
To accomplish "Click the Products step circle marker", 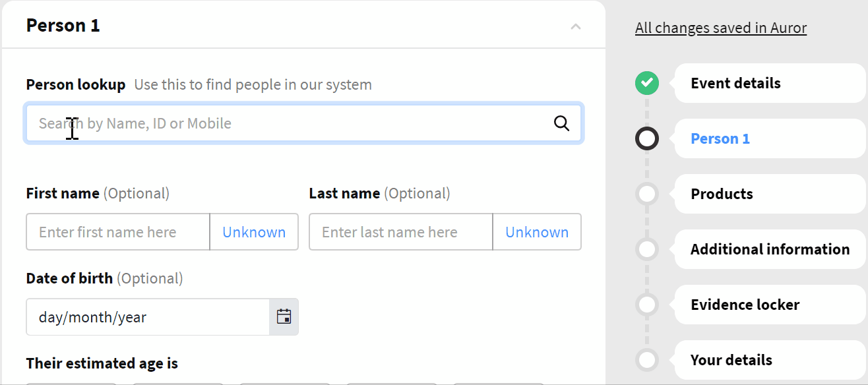I will coord(647,194).
